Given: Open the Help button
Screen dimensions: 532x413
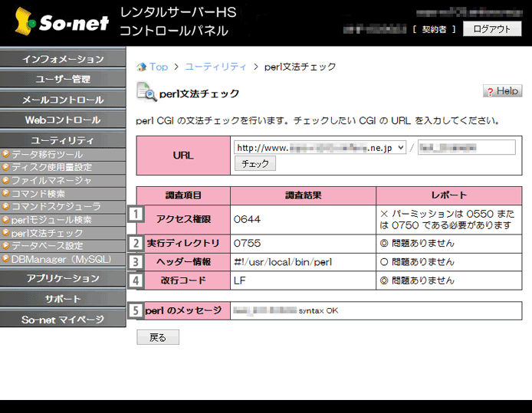Looking at the screenshot, I should pyautogui.click(x=502, y=91).
